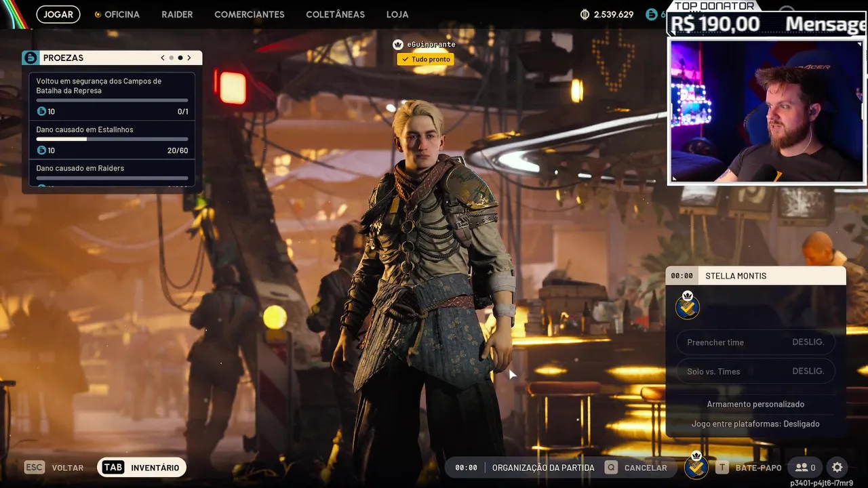Image resolution: width=868 pixels, height=488 pixels.
Task: Toggle Solo vs. Times option
Action: (755, 371)
